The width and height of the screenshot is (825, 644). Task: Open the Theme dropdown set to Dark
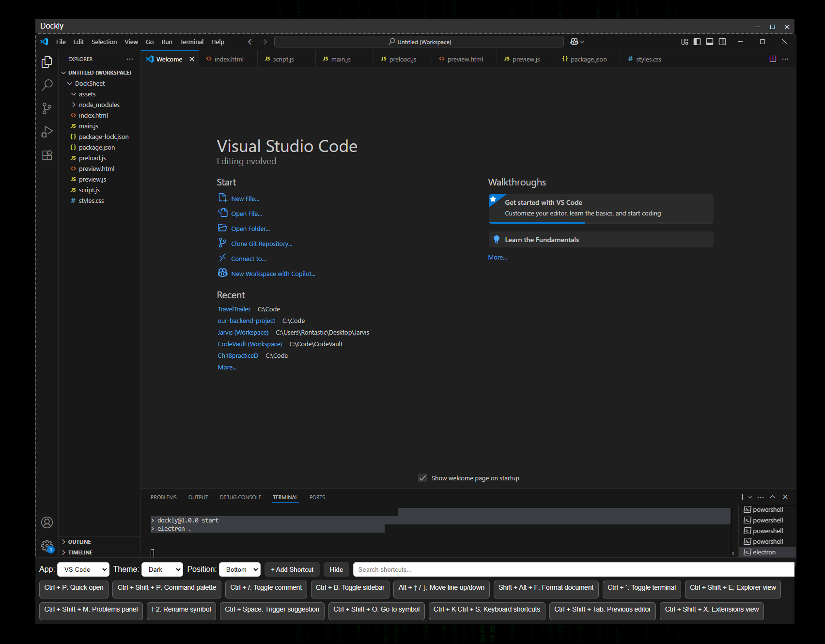click(x=162, y=569)
